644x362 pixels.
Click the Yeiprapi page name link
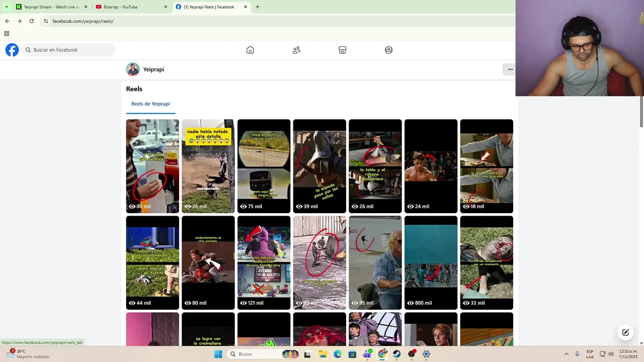point(153,69)
